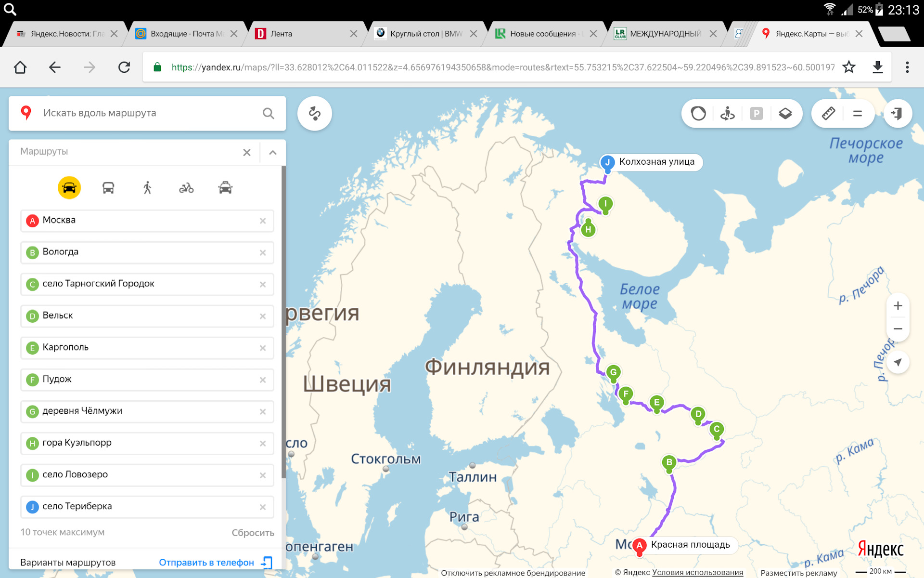Screen dimensions: 924x578
Task: Activate the ruler distance tool
Action: pyautogui.click(x=828, y=114)
